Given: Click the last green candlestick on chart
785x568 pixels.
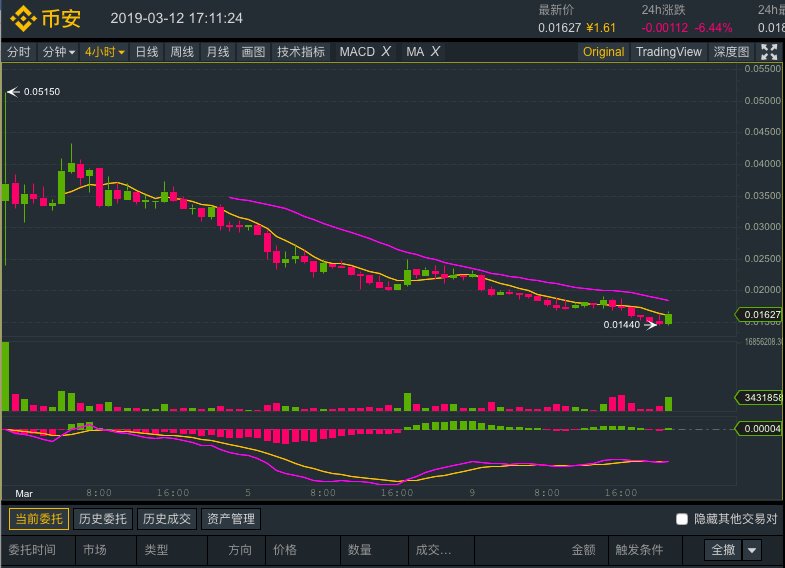Looking at the screenshot, I should pos(668,319).
